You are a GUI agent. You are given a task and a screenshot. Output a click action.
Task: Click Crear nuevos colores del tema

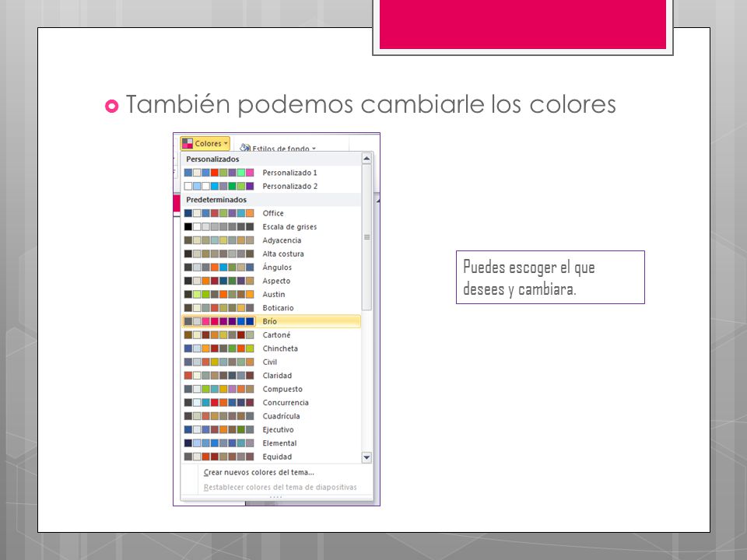(258, 472)
